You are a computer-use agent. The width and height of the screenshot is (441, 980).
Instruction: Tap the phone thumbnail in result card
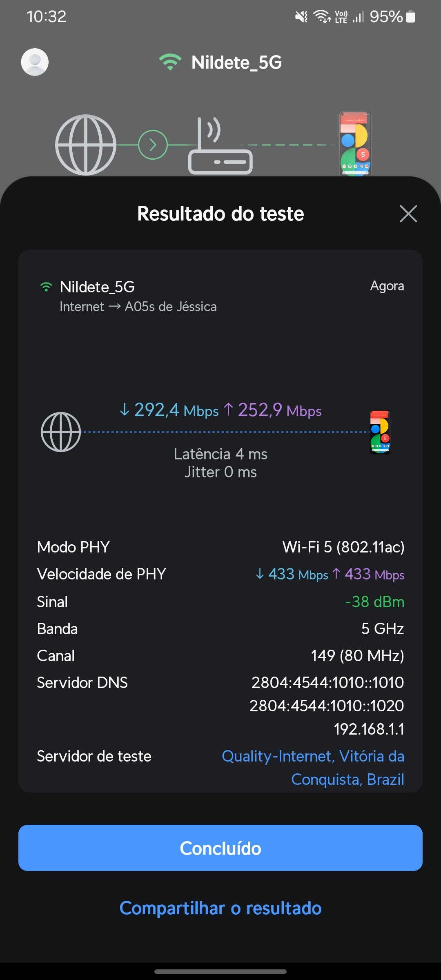(380, 432)
